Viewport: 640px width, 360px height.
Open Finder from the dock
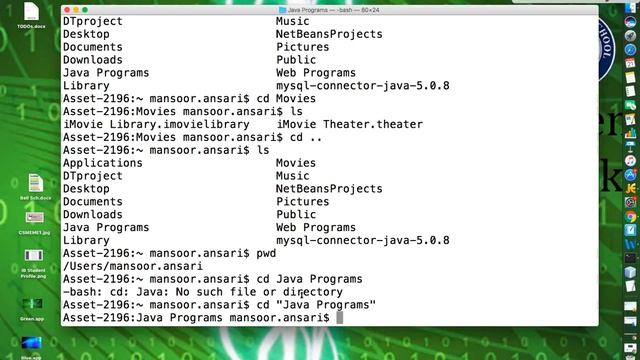[630, 8]
